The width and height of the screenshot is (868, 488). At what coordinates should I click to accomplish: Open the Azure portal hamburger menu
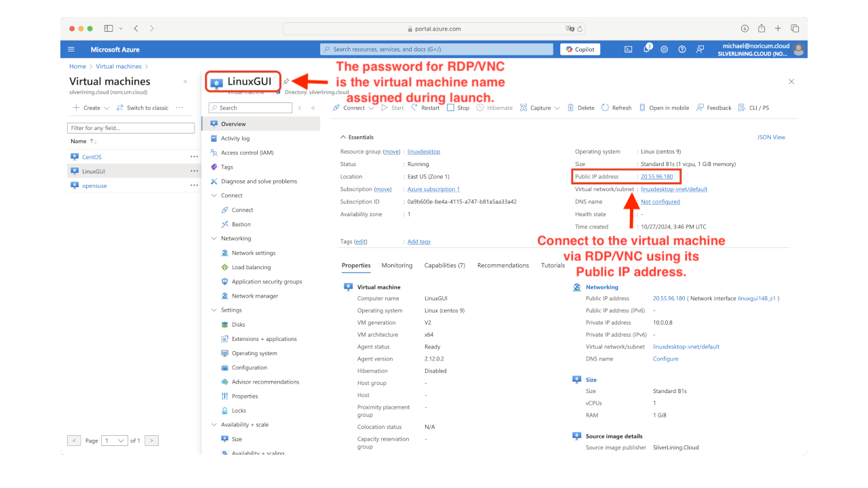pos(71,49)
